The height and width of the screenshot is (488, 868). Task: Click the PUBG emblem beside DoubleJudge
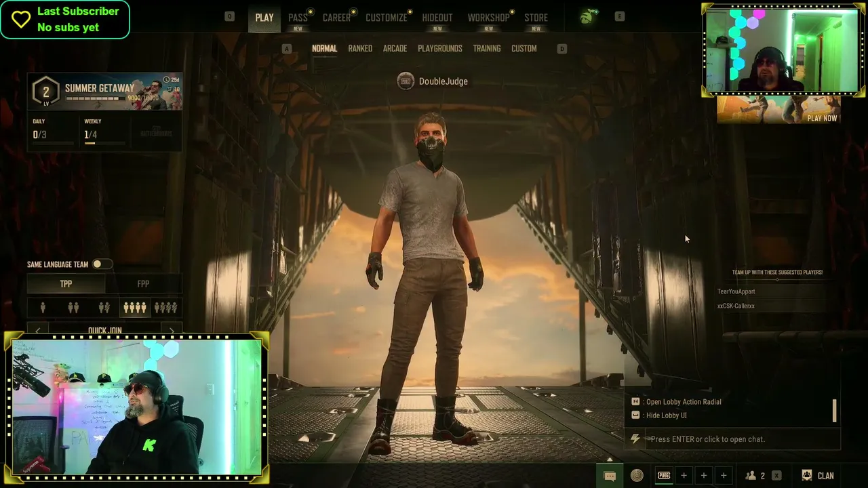pos(406,81)
